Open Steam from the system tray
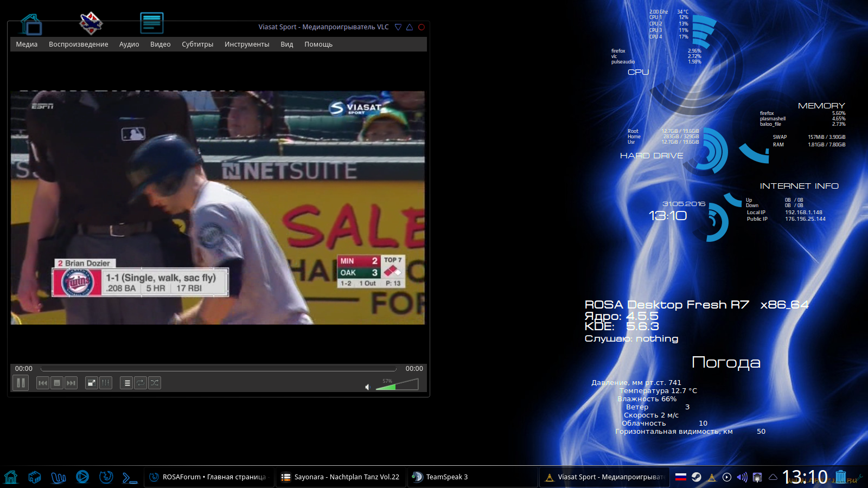 tap(697, 477)
